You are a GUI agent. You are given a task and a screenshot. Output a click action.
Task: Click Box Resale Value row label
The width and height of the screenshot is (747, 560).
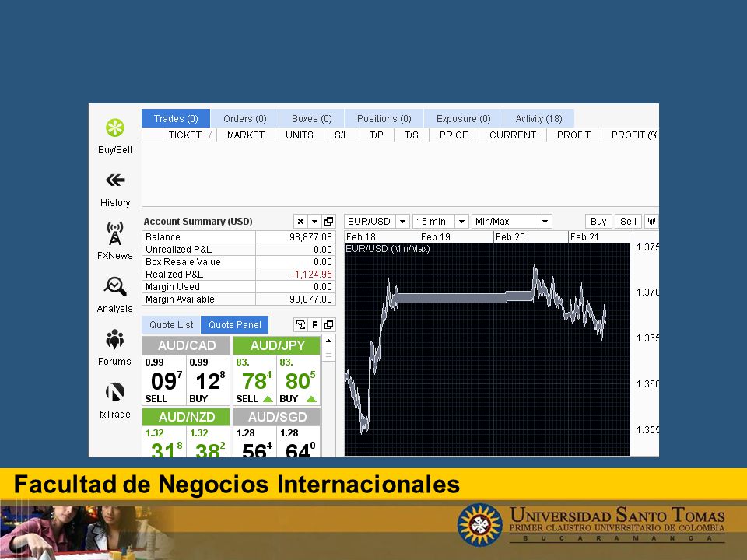[x=183, y=262]
